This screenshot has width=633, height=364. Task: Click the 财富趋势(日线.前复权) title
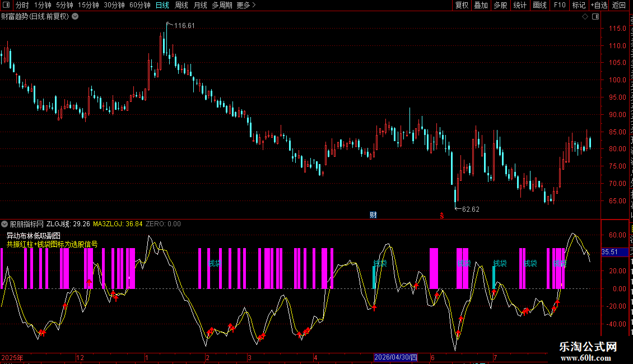(x=35, y=17)
